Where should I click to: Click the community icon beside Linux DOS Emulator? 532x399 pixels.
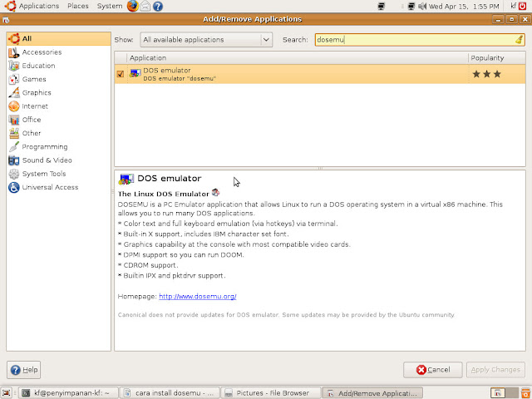215,193
